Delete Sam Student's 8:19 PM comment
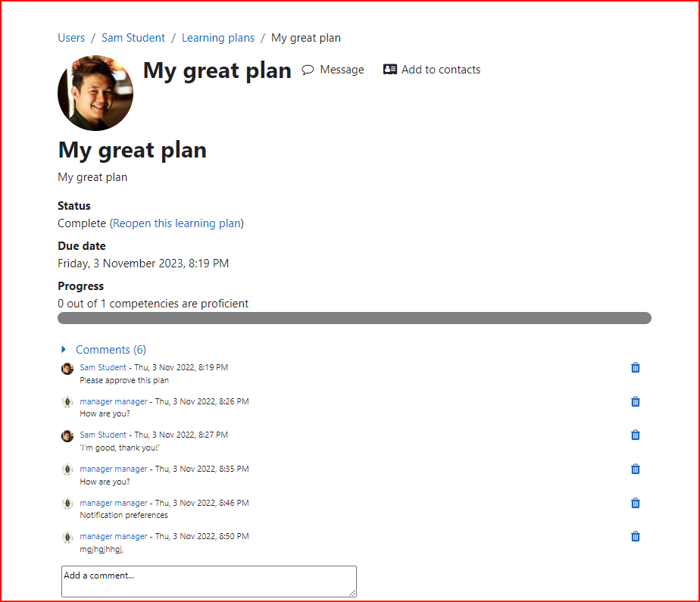This screenshot has width=700, height=602. tap(636, 367)
